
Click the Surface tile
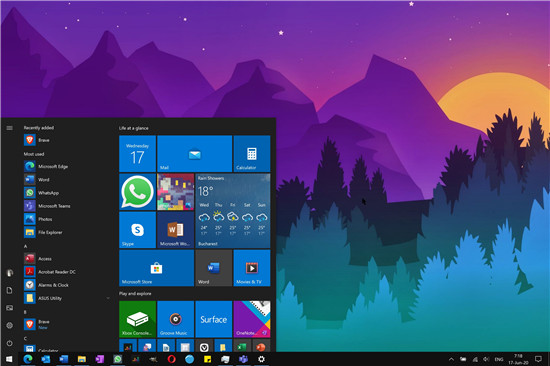point(214,319)
